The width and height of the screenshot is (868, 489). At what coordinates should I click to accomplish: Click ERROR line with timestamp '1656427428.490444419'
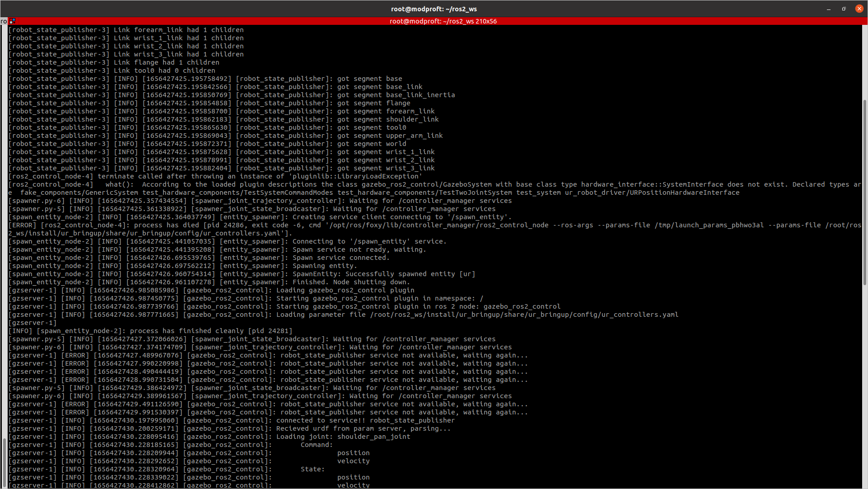pos(268,371)
